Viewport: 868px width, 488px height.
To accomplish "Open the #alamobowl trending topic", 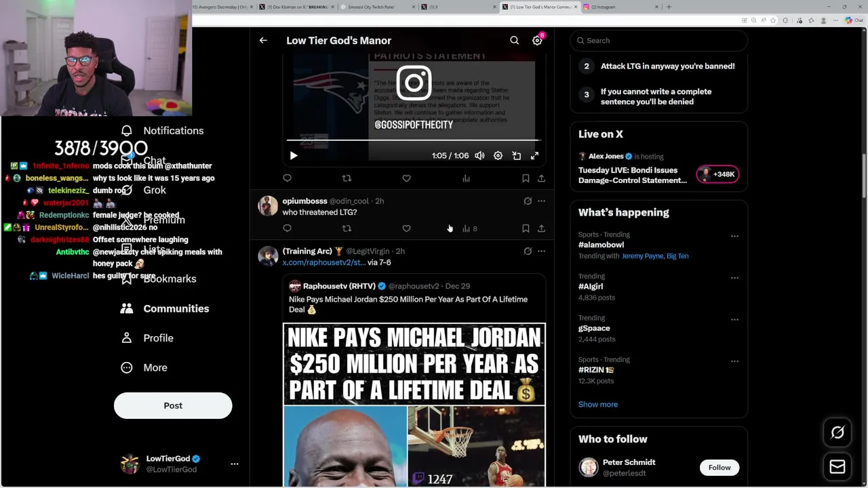I will 601,245.
